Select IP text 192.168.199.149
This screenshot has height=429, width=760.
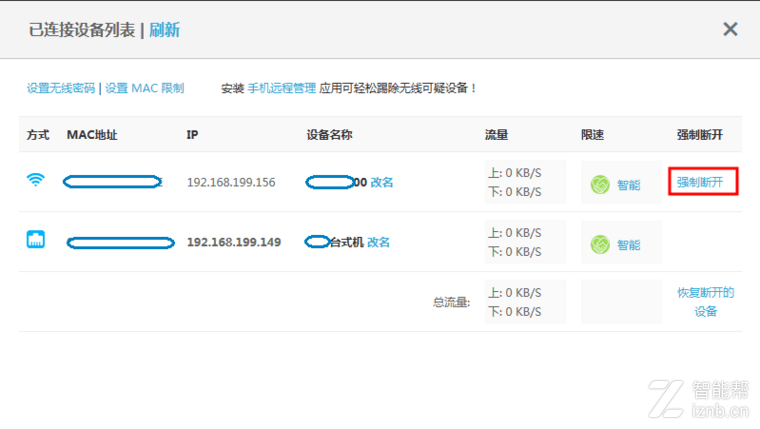point(234,242)
